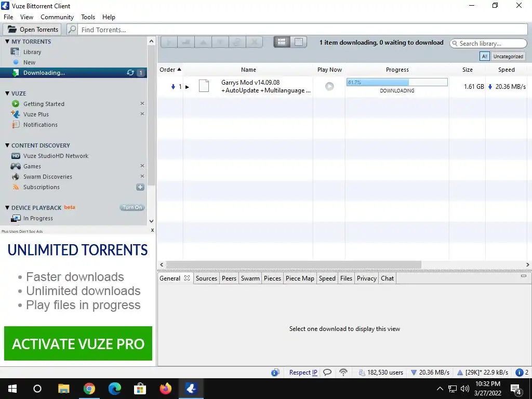Expand the Garrys Mod torrent row

click(187, 87)
